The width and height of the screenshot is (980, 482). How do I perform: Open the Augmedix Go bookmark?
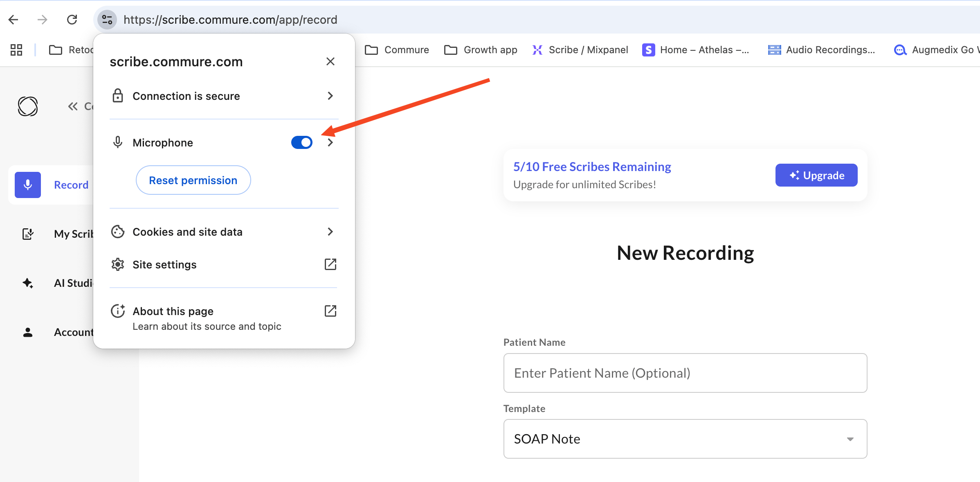[937, 50]
